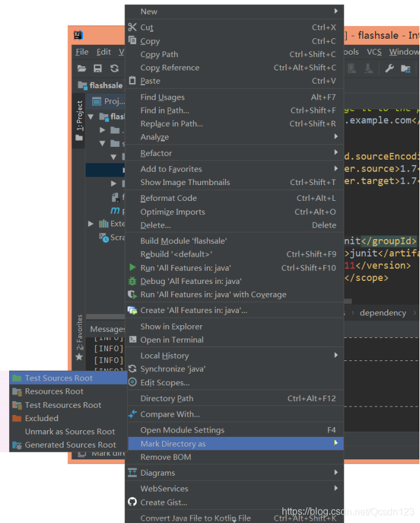Choose Delete from context menu
This screenshot has height=523, width=420.
coord(235,225)
